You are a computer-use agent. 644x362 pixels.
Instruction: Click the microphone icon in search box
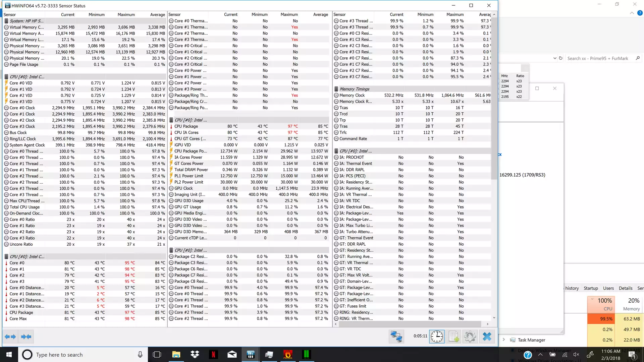coord(140,355)
